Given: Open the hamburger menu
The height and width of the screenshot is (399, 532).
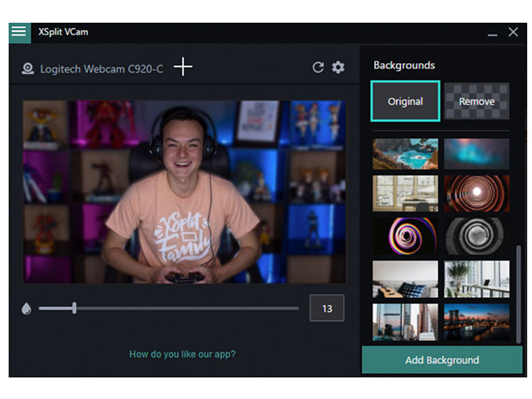Looking at the screenshot, I should (x=19, y=32).
